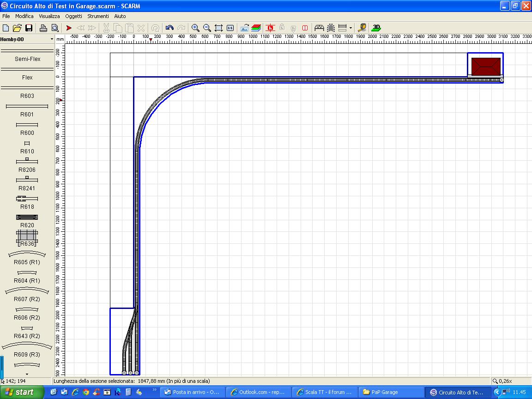Select the R618 isolating track
This screenshot has height=399, width=532.
27,203
